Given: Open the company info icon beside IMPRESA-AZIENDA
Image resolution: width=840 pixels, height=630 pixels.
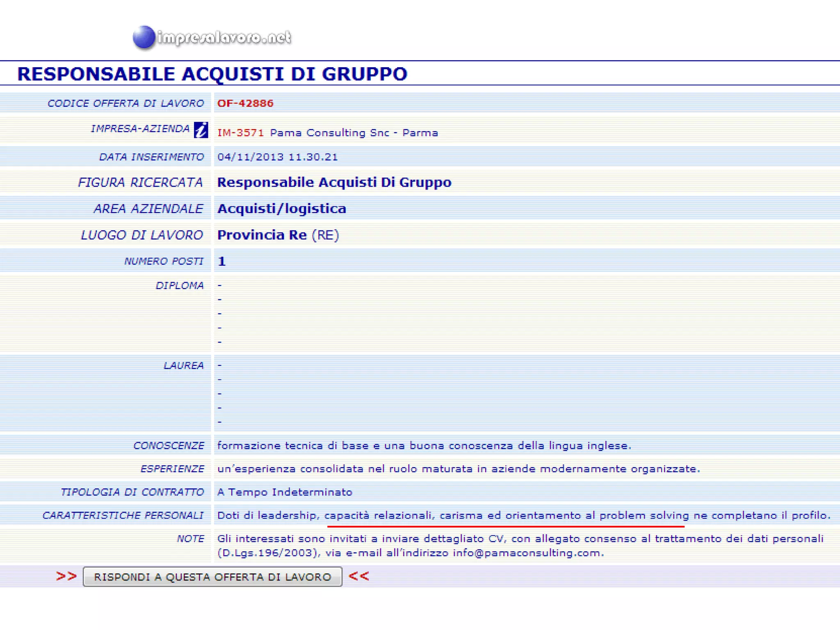Looking at the screenshot, I should coord(201,130).
